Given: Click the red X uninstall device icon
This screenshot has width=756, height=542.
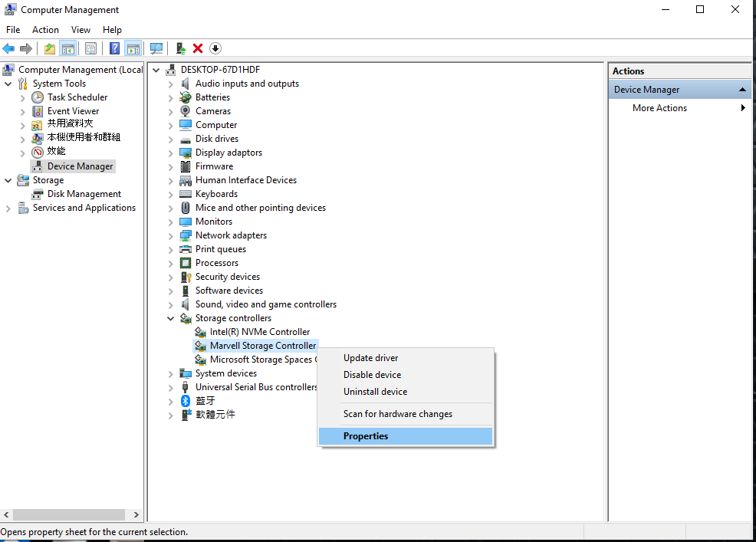Looking at the screenshot, I should [198, 48].
